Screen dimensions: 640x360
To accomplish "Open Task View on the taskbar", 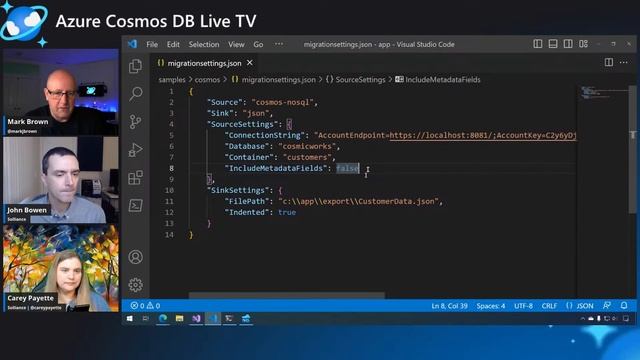I will 146,319.
